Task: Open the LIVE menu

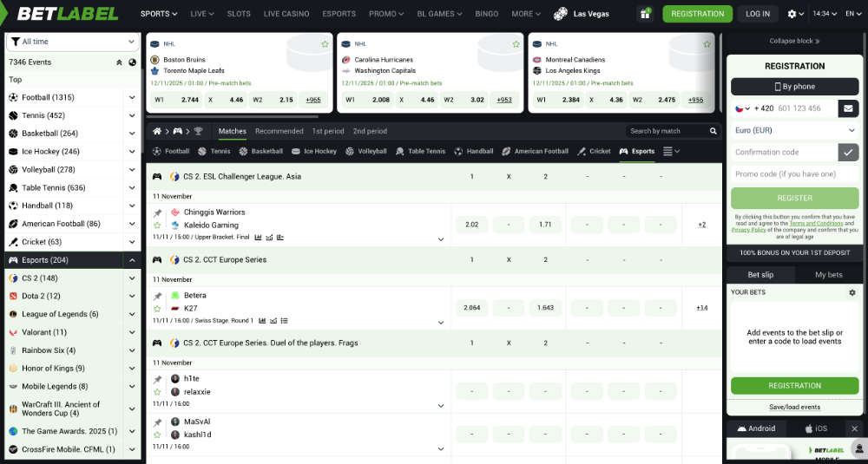Action: 202,14
